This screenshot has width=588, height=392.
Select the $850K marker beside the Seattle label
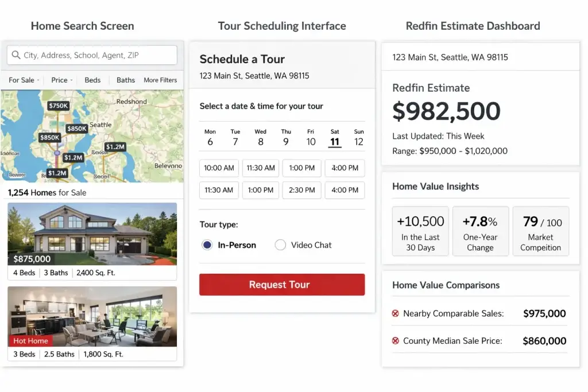(76, 129)
